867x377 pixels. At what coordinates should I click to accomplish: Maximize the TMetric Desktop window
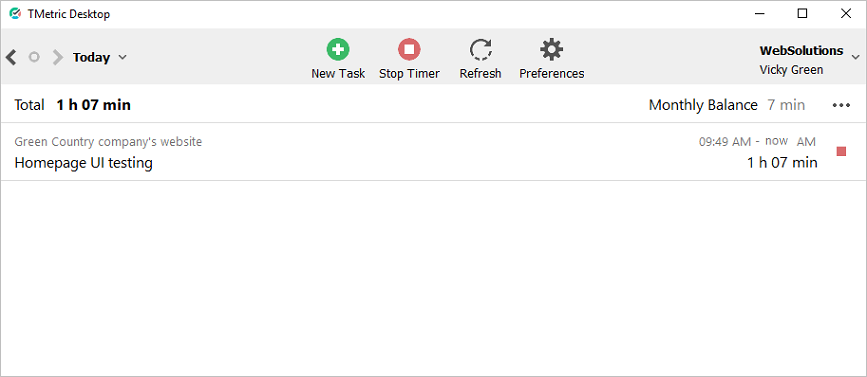[x=802, y=14]
